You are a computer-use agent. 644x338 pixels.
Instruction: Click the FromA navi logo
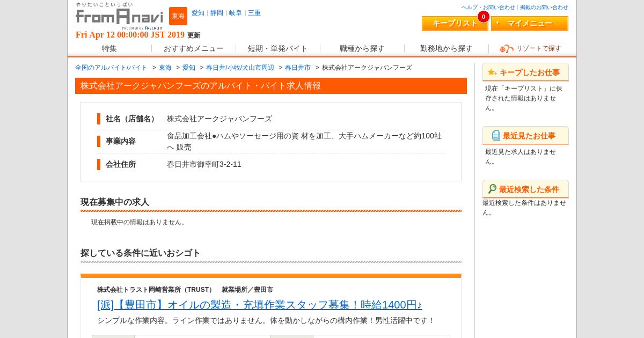[x=119, y=16]
